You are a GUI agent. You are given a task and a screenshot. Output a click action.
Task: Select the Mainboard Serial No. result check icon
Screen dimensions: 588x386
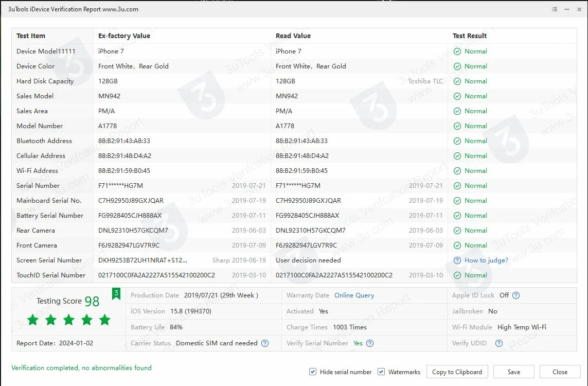pyautogui.click(x=457, y=201)
